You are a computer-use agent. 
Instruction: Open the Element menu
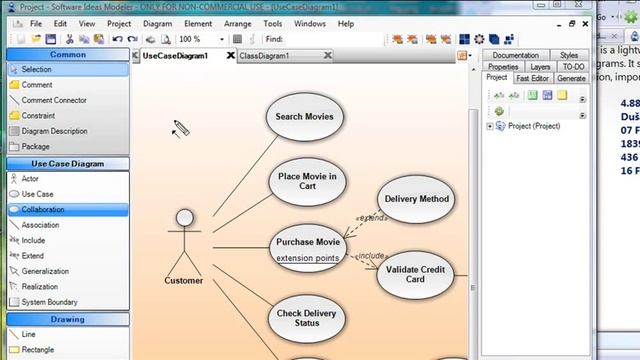[x=198, y=24]
